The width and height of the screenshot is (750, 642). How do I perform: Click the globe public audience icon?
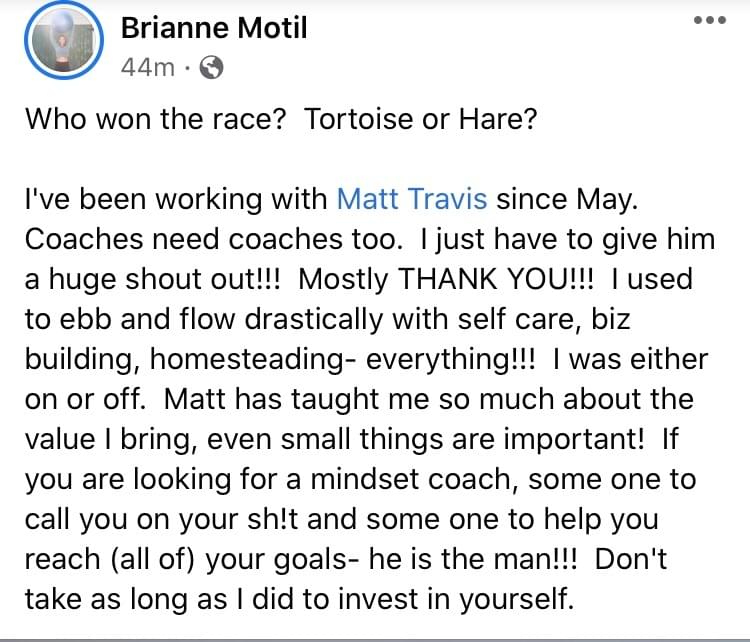[211, 67]
